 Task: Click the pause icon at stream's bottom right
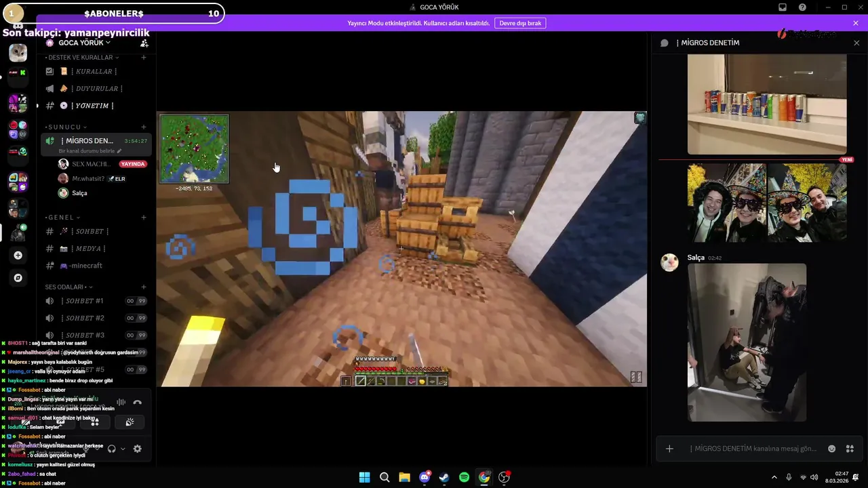(x=636, y=378)
